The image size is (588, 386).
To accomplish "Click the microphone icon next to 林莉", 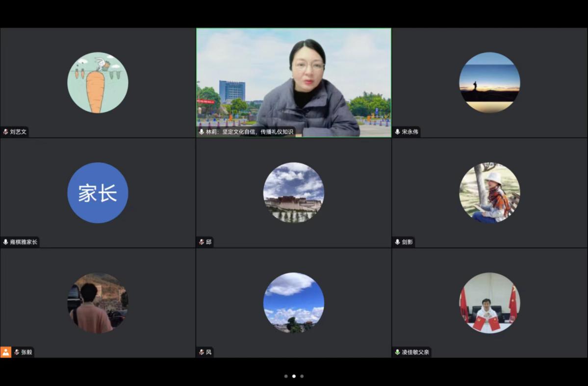I will pyautogui.click(x=202, y=132).
